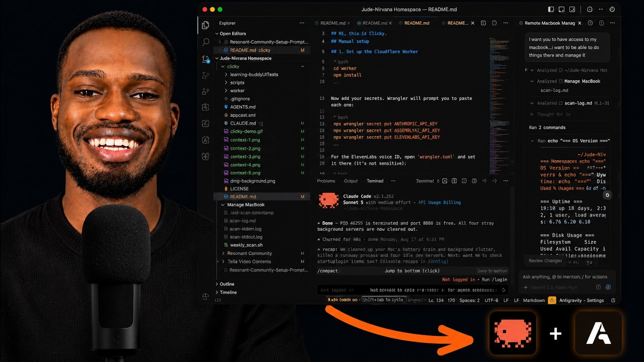This screenshot has width=644, height=362.
Task: Switch to the Problems panel tab
Action: click(x=326, y=181)
